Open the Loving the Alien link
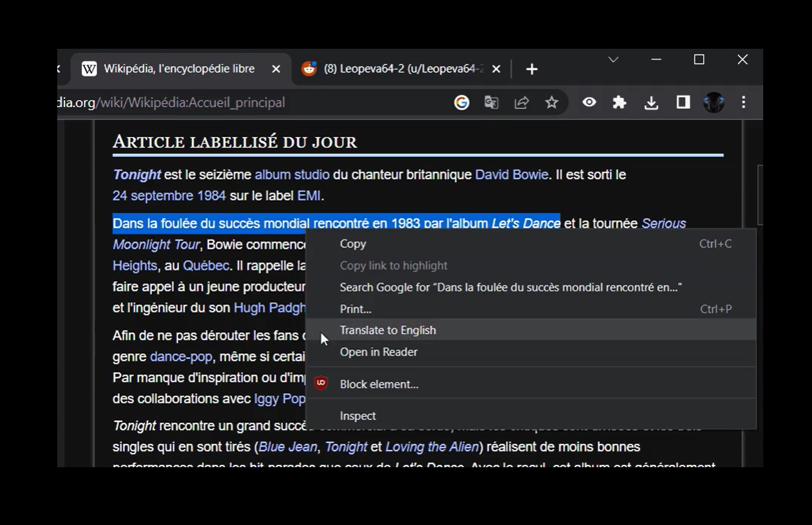 432,447
